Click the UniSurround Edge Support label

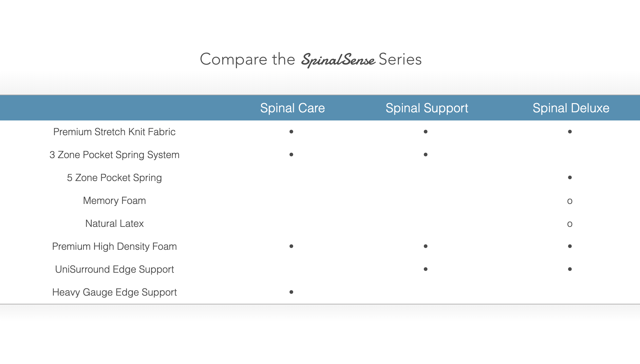point(114,269)
